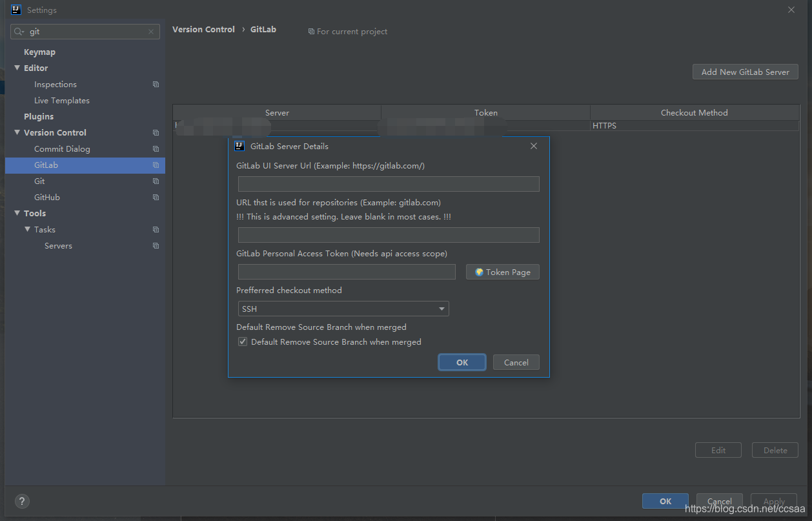Toggle Default Remove Source Branch checkbox

(243, 342)
